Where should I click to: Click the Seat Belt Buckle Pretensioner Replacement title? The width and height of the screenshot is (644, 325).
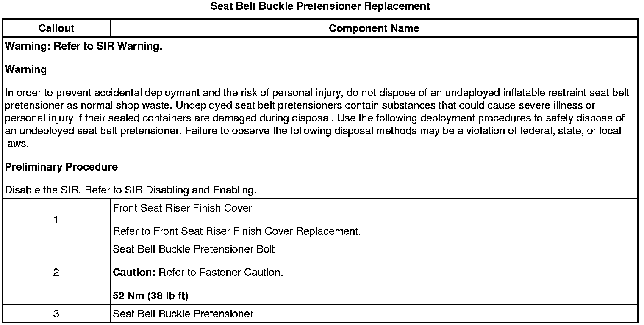[x=320, y=6]
